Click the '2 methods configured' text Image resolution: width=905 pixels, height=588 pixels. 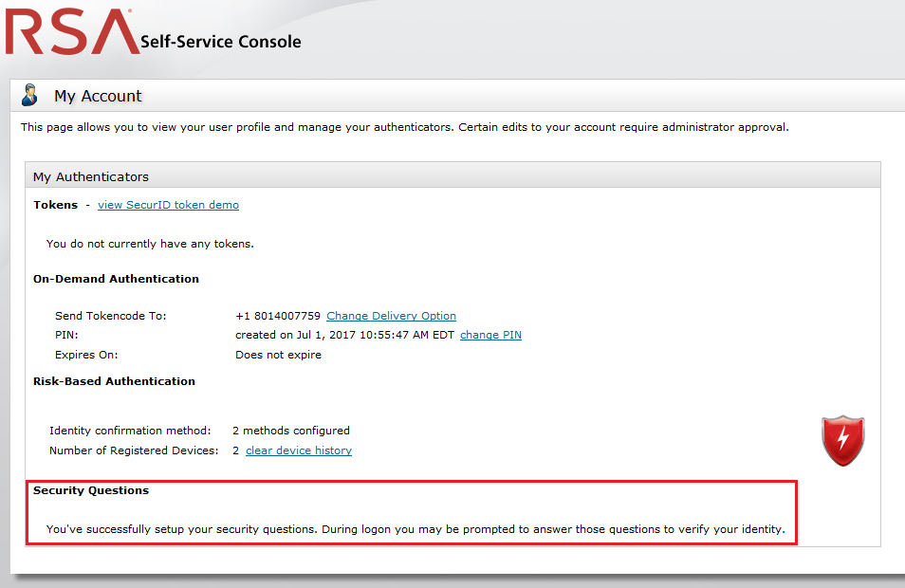tap(290, 431)
